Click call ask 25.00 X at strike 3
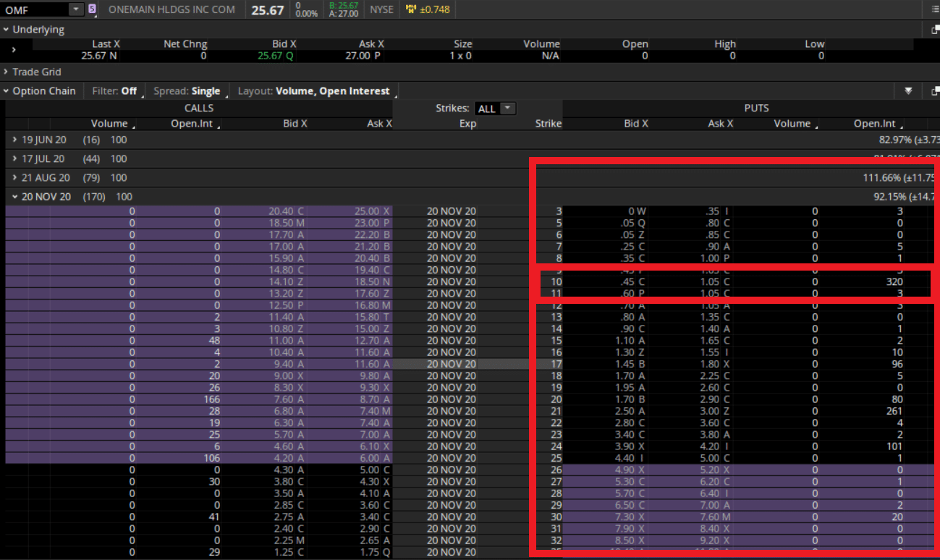The image size is (940, 560). click(373, 211)
